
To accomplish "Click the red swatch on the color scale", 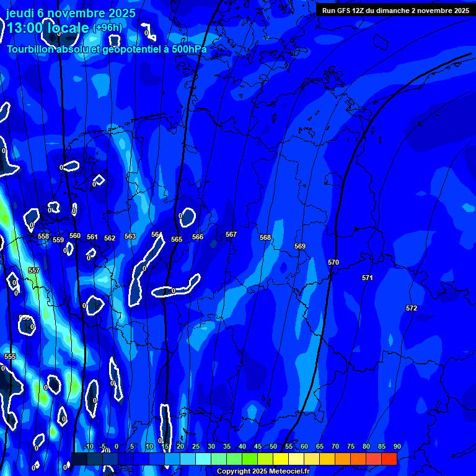I will click(389, 459).
